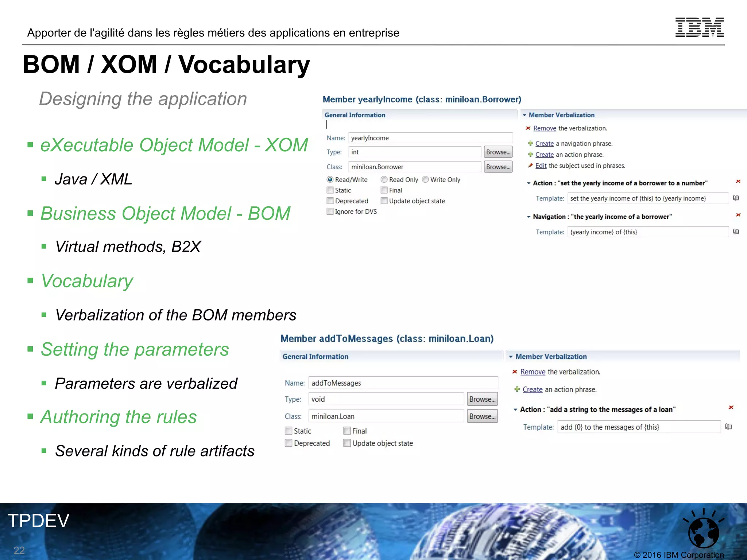Delete the 'add a string to the messages' action with its red X
Screen dimensions: 747x560
click(731, 407)
